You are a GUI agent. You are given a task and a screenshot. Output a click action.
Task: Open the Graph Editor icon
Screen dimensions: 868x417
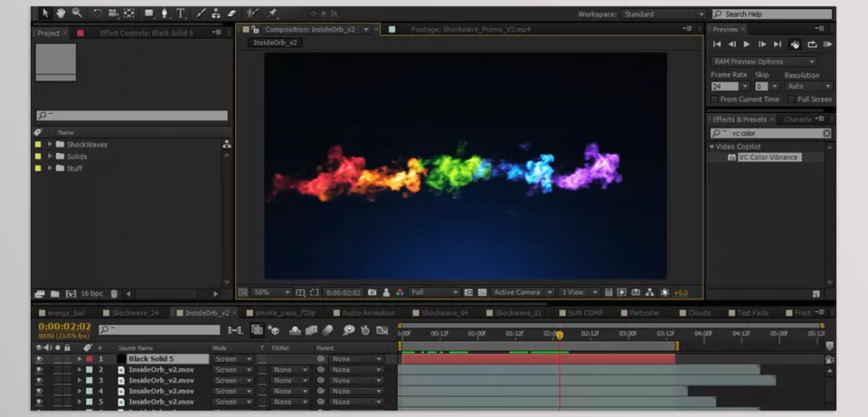click(382, 330)
